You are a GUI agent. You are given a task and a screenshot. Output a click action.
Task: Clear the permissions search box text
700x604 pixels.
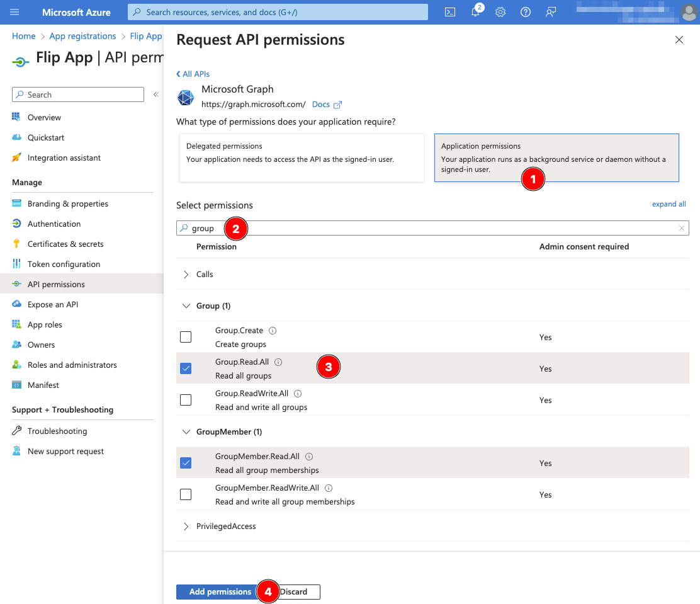(x=681, y=228)
